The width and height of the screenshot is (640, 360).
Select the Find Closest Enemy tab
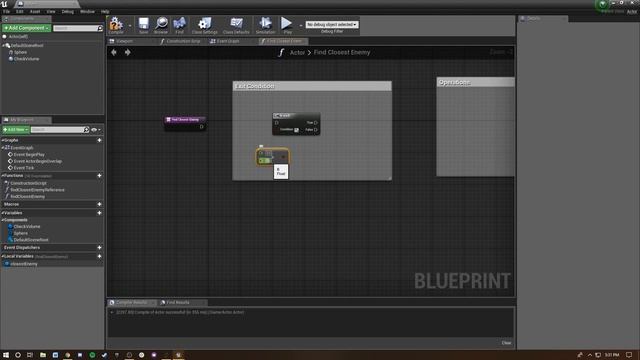coord(283,41)
